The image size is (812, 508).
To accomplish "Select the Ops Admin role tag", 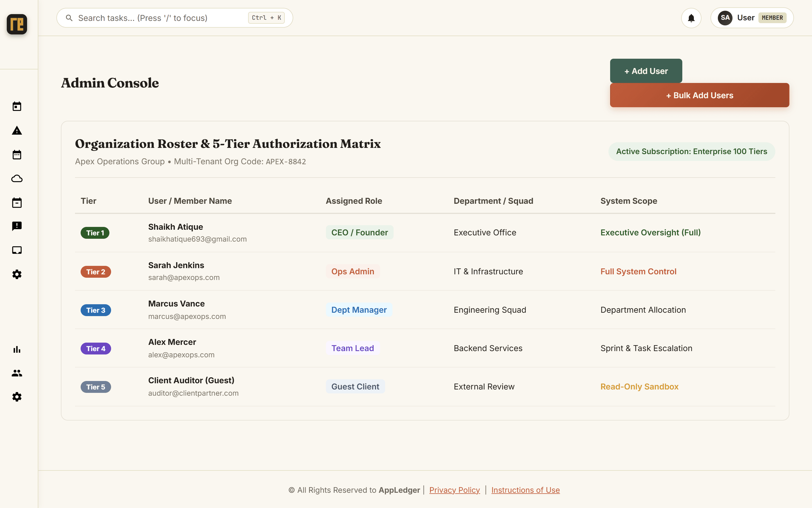I will tap(353, 271).
